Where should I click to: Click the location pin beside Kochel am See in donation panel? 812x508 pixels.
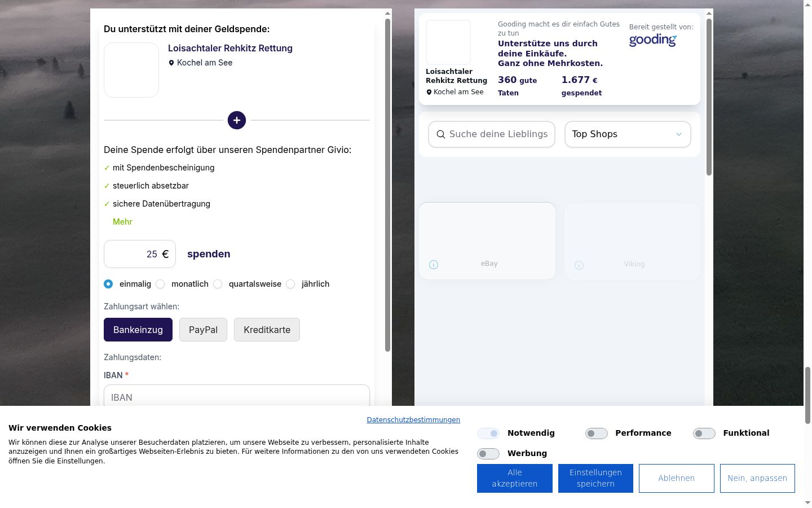(171, 63)
